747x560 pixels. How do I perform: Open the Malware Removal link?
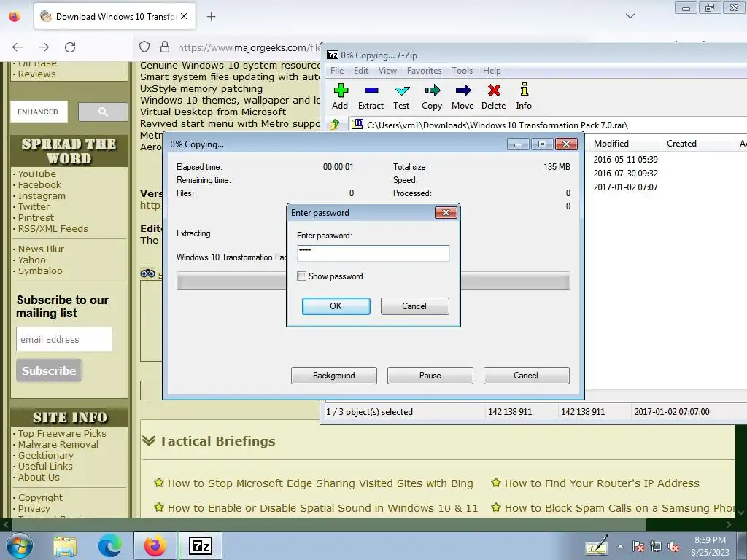pos(58,444)
